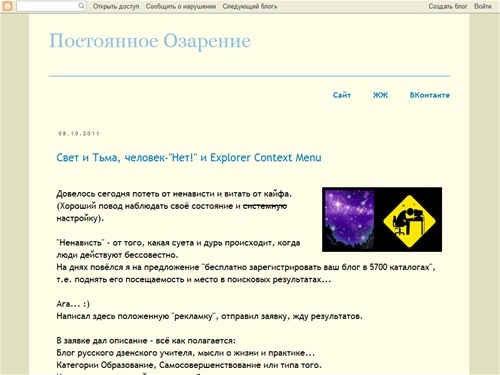Click the starry sky and warning sign image
The height and width of the screenshot is (375, 500).
[382, 219]
